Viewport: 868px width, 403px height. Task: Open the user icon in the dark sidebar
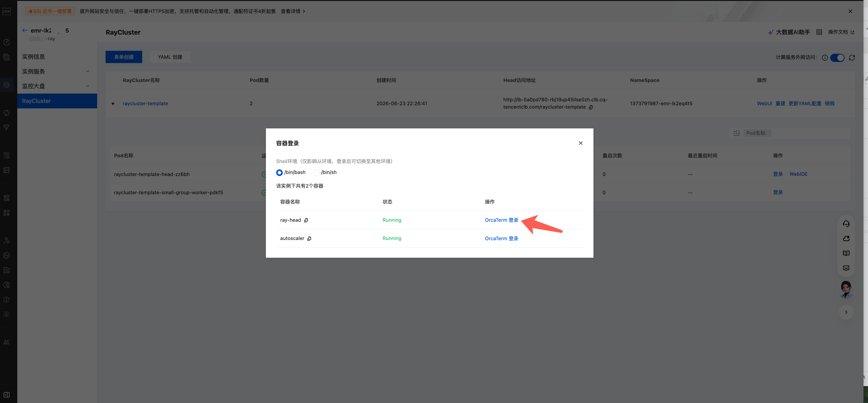(6, 240)
